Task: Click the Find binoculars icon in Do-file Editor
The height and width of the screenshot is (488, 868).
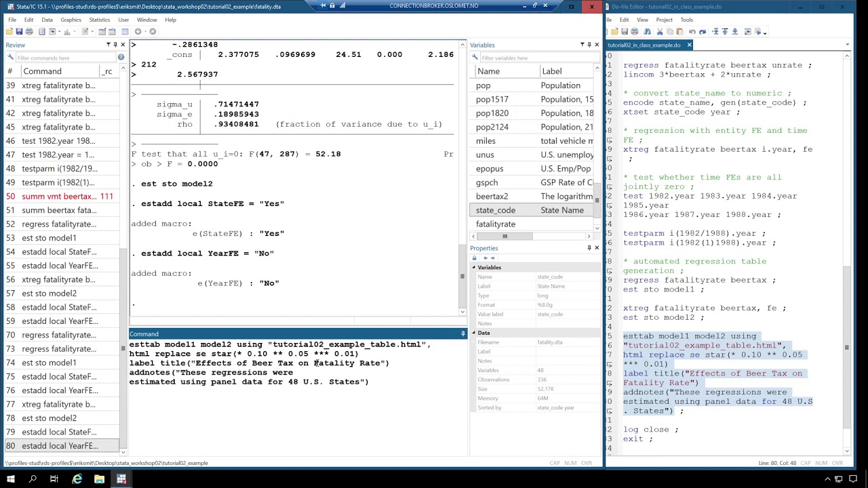Action: click(647, 31)
